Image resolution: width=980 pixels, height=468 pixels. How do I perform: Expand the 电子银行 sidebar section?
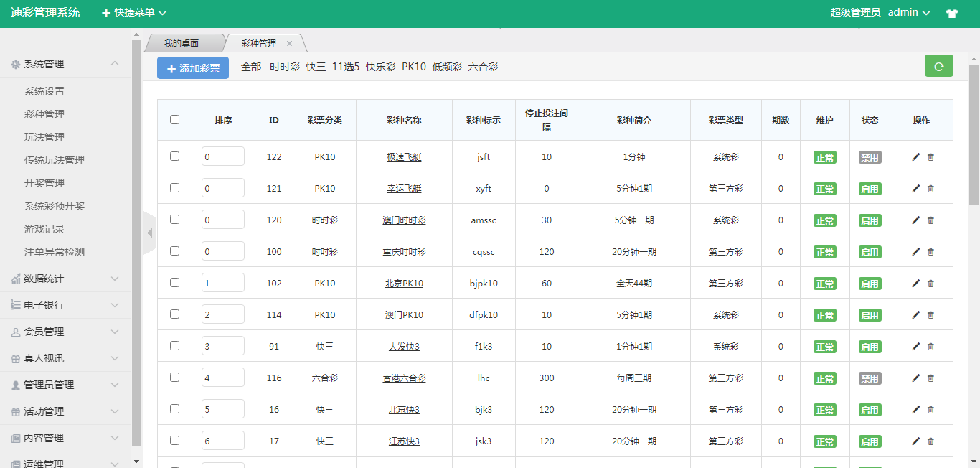[x=65, y=305]
